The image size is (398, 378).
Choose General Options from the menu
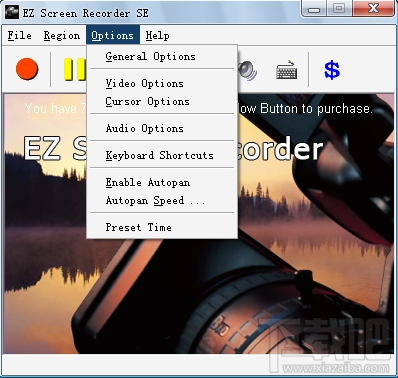162,57
